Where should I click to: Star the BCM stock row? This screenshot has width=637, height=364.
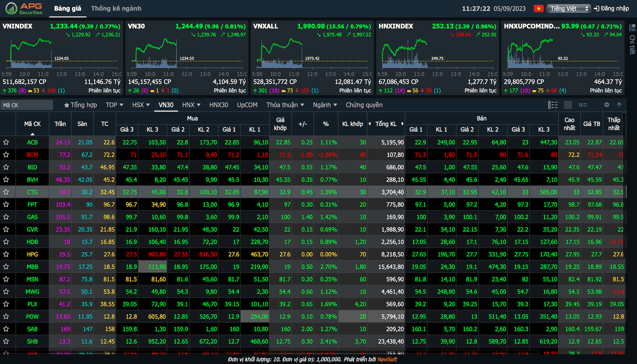(x=6, y=155)
